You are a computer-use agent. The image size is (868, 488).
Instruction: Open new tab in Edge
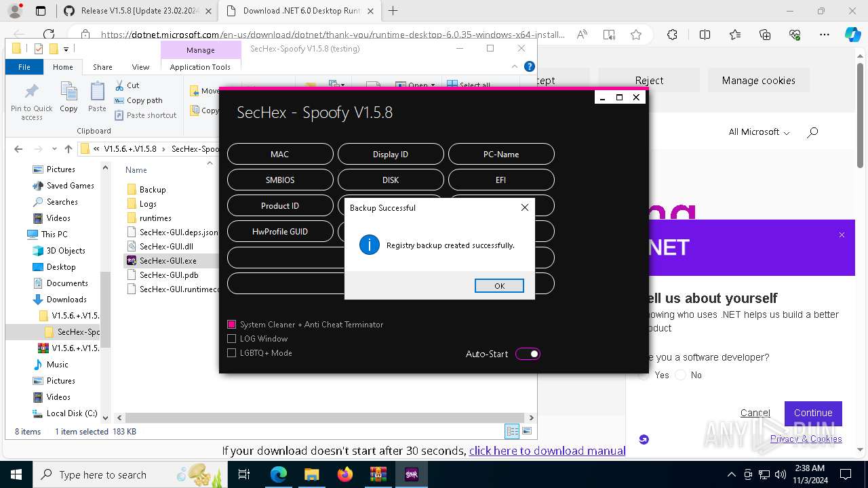click(x=393, y=10)
